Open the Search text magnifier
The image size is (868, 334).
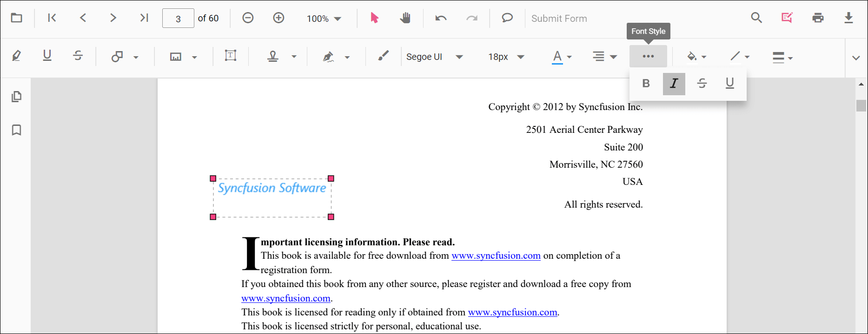click(x=756, y=18)
